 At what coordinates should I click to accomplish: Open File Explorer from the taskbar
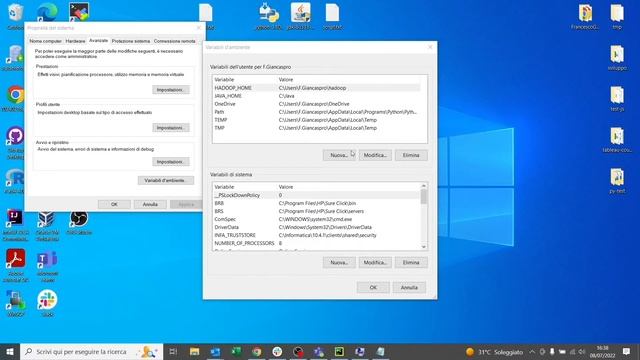195,351
